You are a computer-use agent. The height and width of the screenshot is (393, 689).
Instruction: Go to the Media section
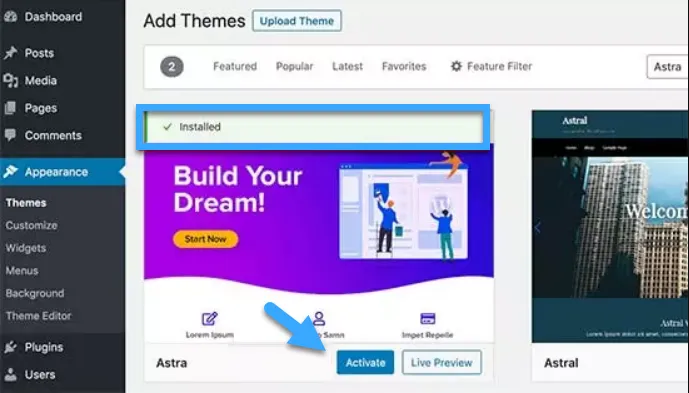coord(40,81)
